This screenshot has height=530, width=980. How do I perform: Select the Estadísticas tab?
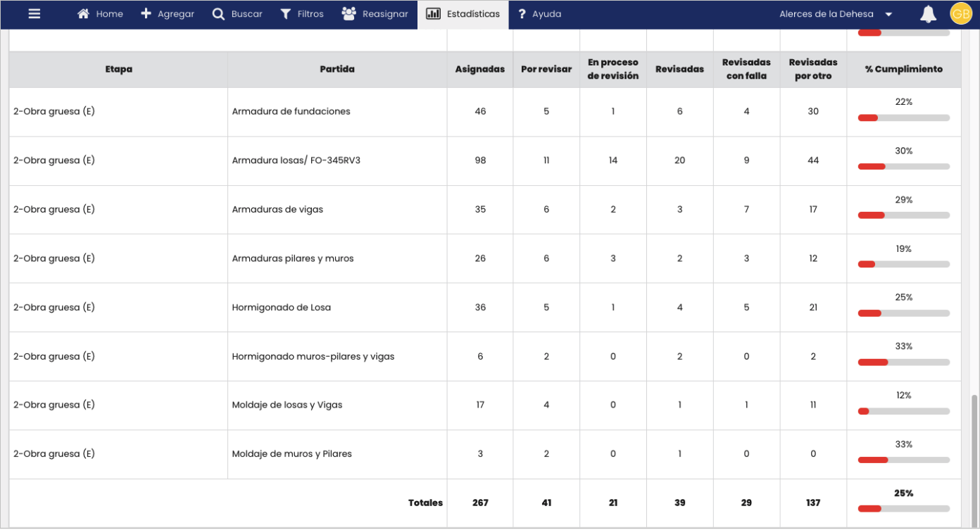click(x=463, y=14)
